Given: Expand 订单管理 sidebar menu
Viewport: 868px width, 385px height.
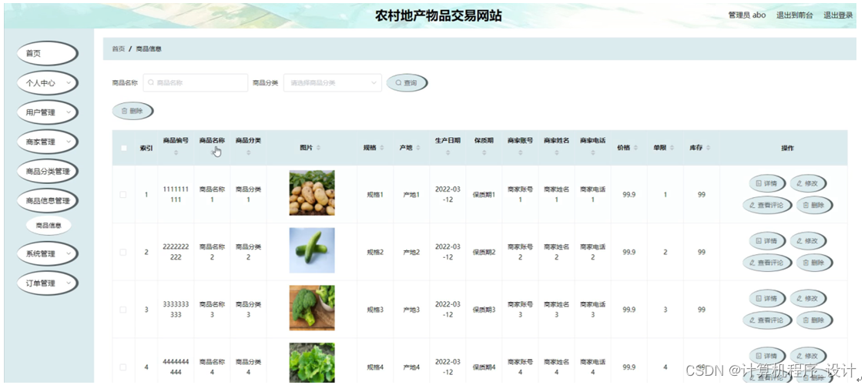Looking at the screenshot, I should point(47,283).
